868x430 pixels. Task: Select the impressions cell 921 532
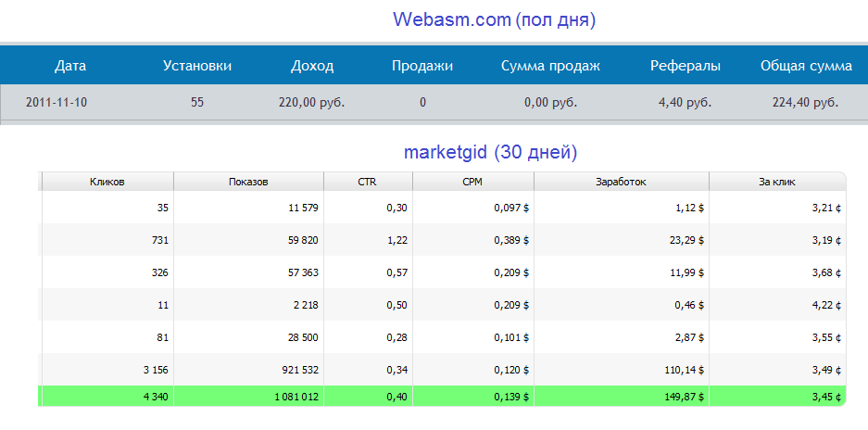tap(299, 370)
